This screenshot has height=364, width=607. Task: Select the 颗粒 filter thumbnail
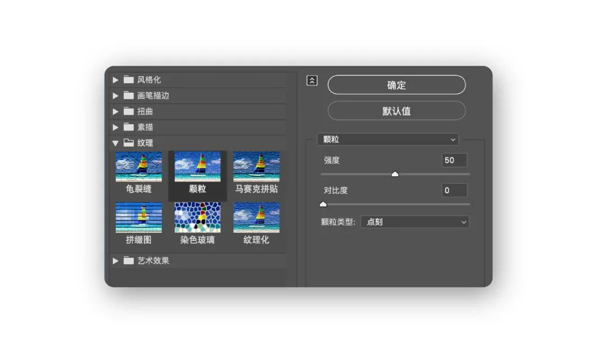pyautogui.click(x=197, y=166)
